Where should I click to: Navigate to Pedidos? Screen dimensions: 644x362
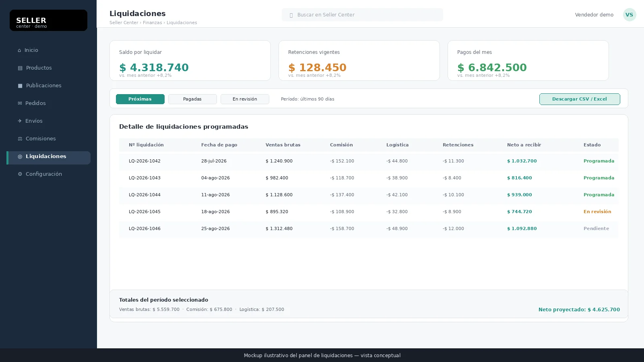(48, 103)
